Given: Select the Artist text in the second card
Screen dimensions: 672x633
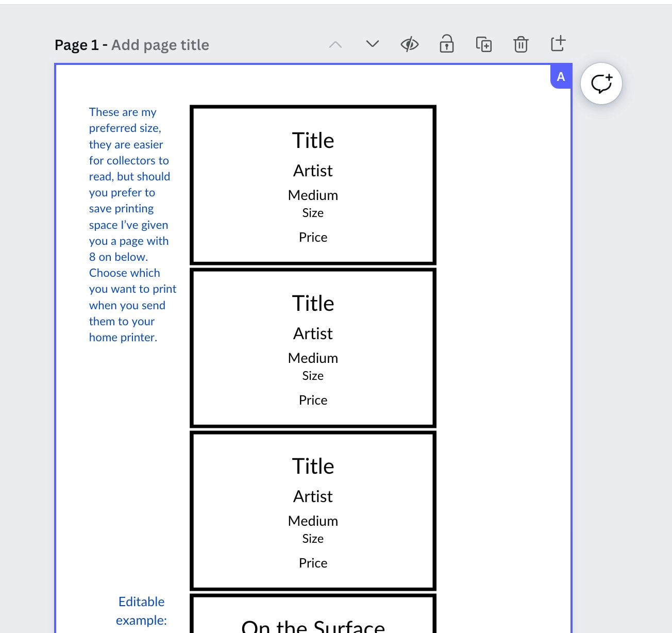Looking at the screenshot, I should pos(313,333).
